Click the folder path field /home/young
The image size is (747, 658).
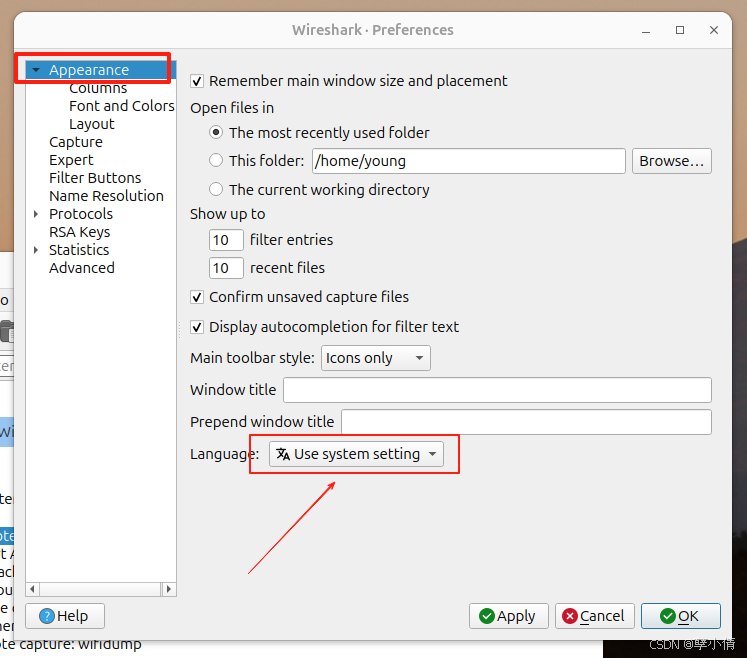pyautogui.click(x=469, y=161)
